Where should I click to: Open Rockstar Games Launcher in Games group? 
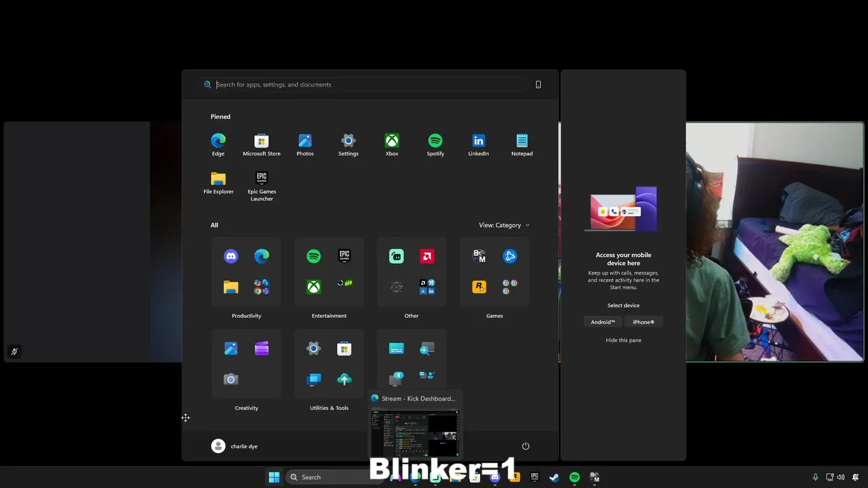(x=479, y=287)
